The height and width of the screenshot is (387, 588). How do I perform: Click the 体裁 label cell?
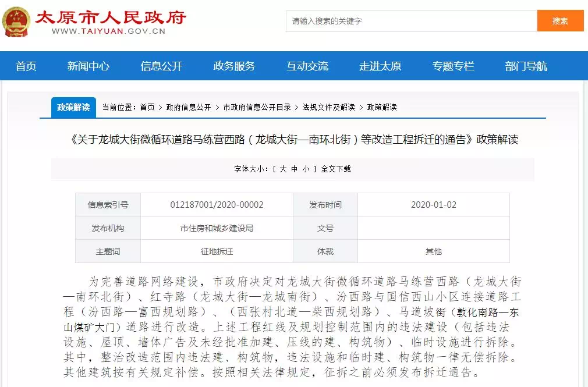pyautogui.click(x=325, y=251)
